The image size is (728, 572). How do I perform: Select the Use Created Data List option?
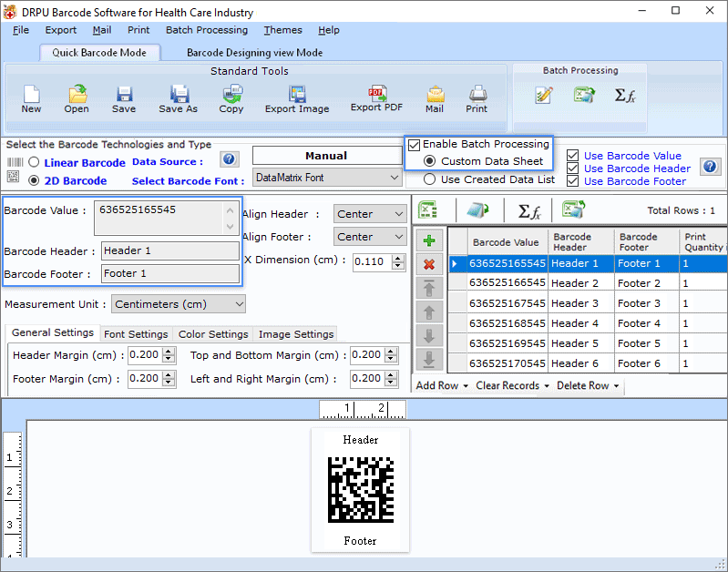tap(430, 179)
